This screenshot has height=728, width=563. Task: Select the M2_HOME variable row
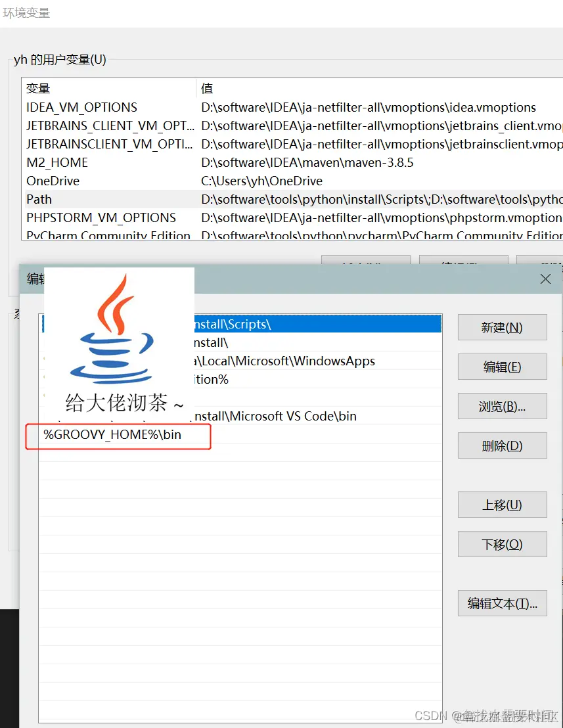pos(292,162)
